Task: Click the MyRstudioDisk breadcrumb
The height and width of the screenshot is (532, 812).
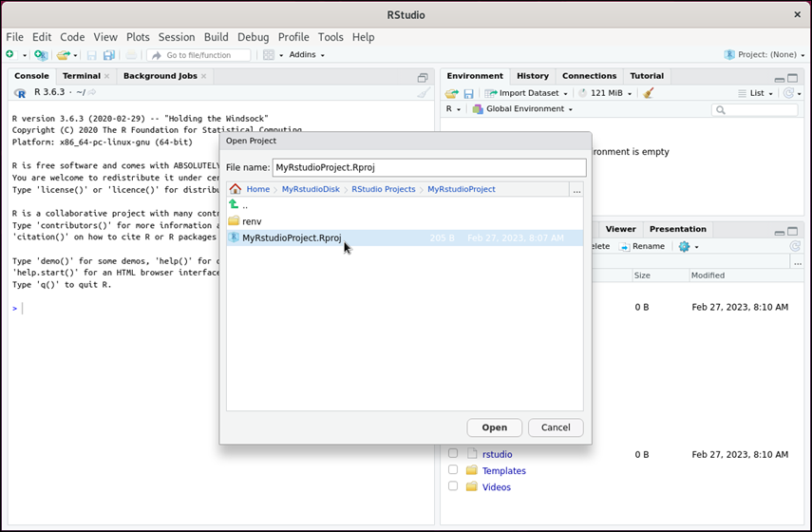Action: (311, 189)
